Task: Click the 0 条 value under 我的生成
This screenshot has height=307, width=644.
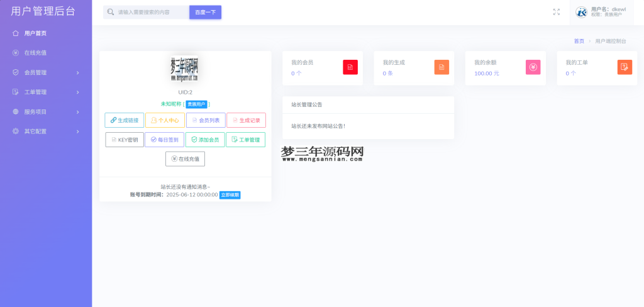Action: (387, 73)
